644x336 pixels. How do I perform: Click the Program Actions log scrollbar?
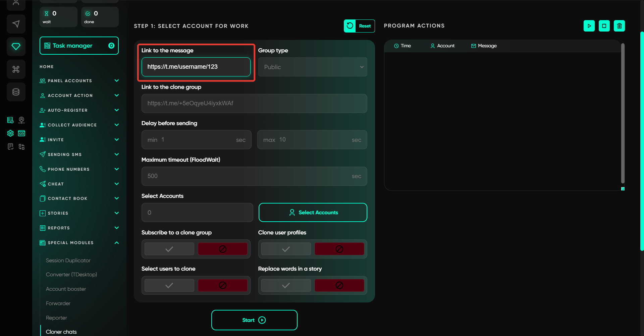pyautogui.click(x=623, y=114)
